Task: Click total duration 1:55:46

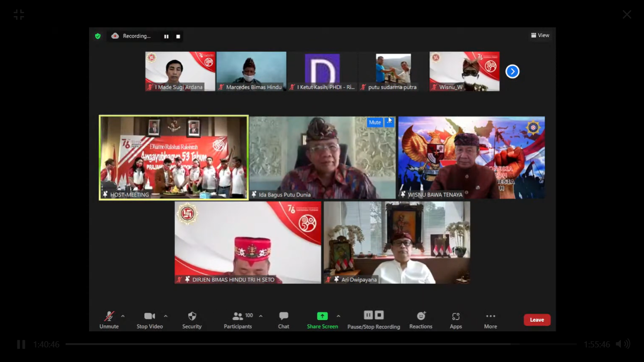Action: (x=597, y=345)
